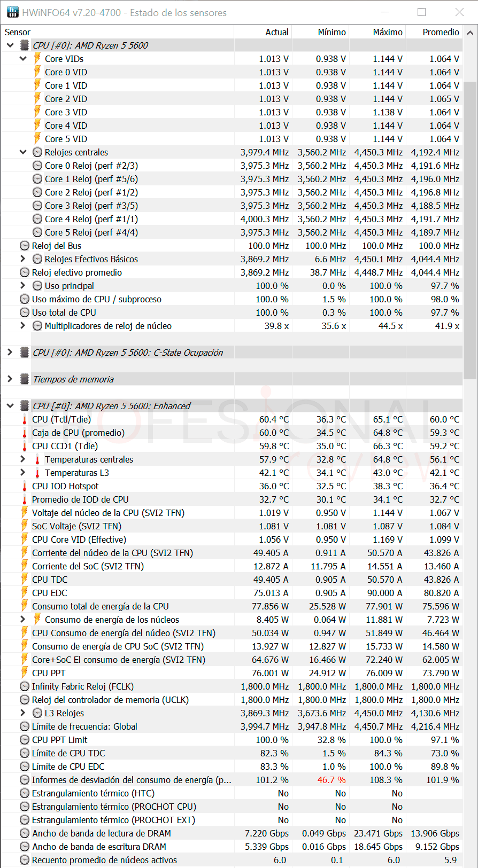The height and width of the screenshot is (868, 478).
Task: Click the clock icon for Core 4 Reloj
Action: (37, 219)
